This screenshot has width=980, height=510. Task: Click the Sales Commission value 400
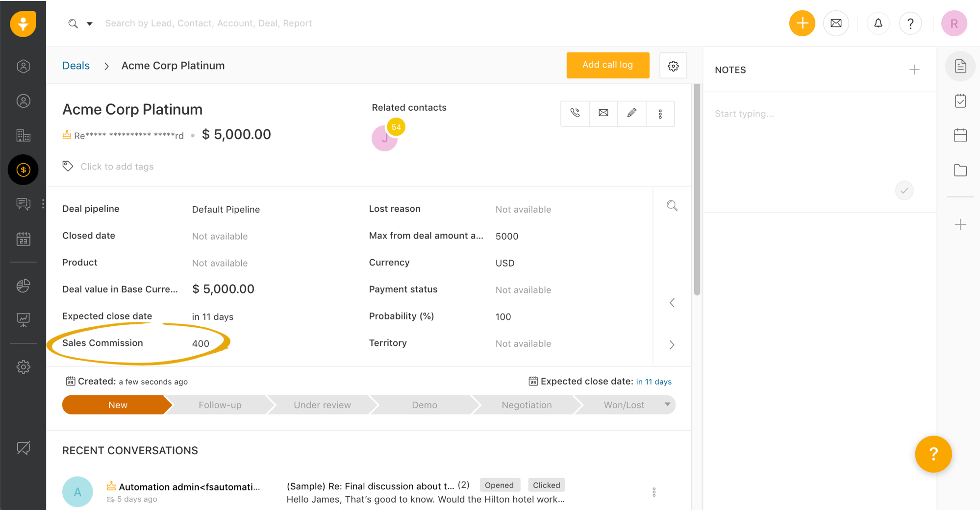coord(201,343)
